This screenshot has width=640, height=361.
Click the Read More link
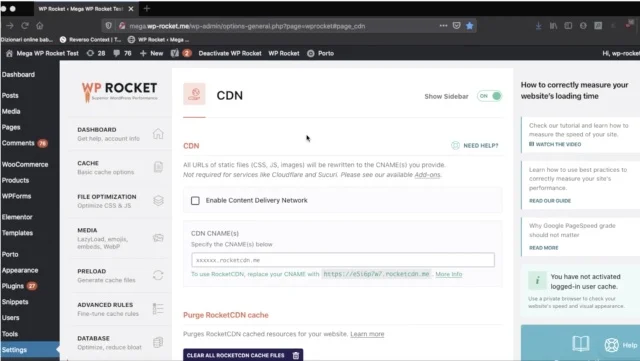point(544,247)
